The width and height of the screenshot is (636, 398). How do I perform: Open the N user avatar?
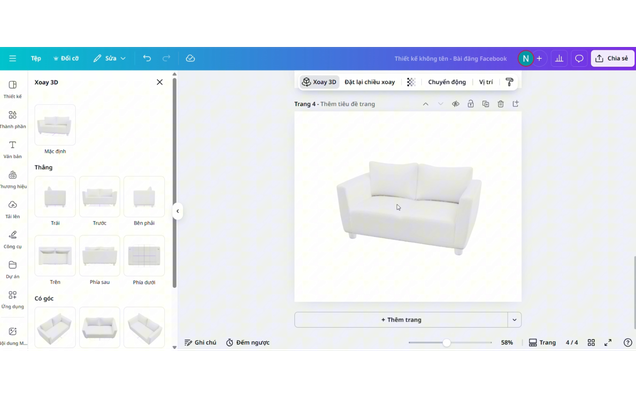[525, 58]
